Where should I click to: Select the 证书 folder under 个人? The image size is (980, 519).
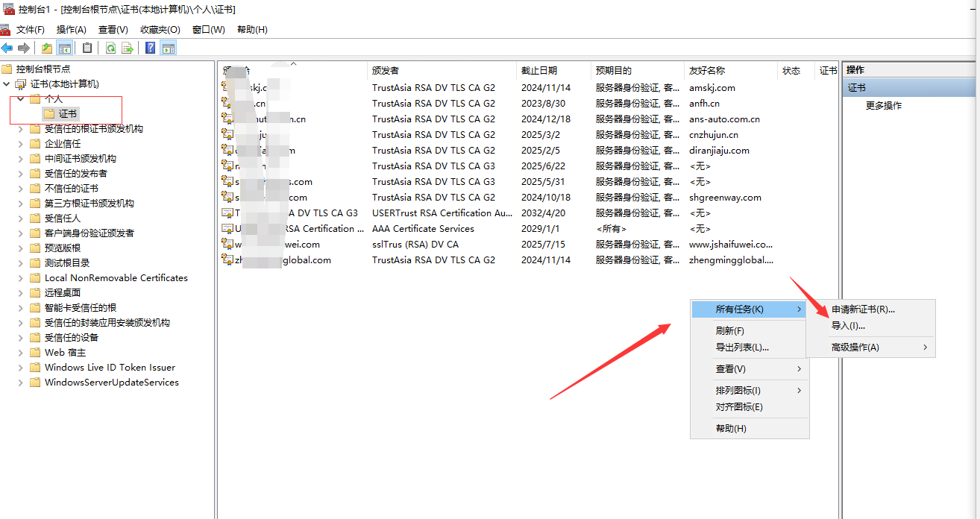(67, 113)
